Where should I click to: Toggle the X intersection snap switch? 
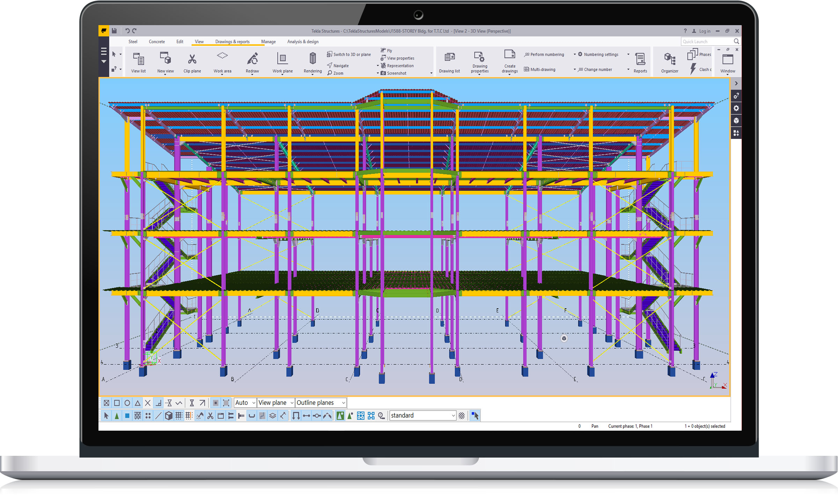[x=148, y=403]
